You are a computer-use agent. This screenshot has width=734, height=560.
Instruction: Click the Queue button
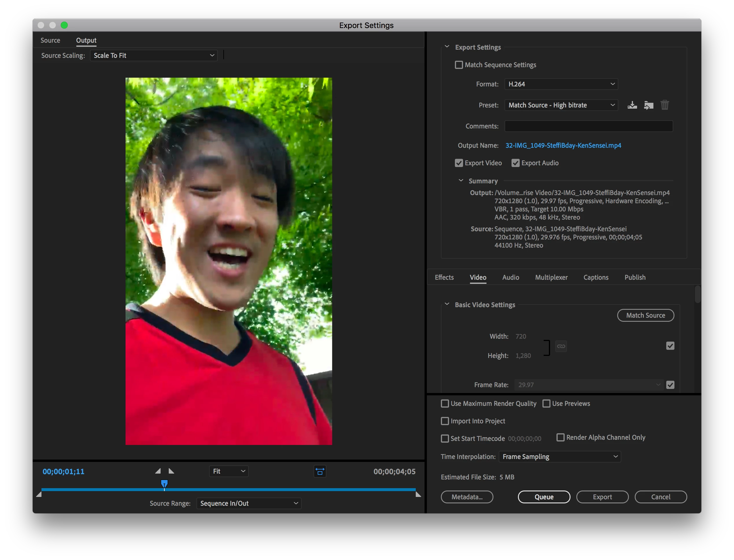pos(544,497)
